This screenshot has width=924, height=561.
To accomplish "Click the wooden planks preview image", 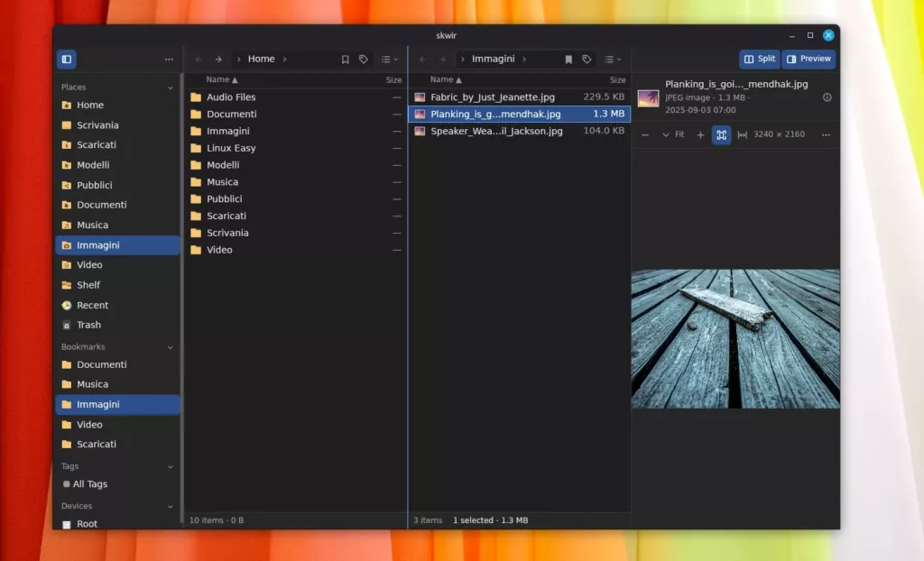I will (735, 339).
